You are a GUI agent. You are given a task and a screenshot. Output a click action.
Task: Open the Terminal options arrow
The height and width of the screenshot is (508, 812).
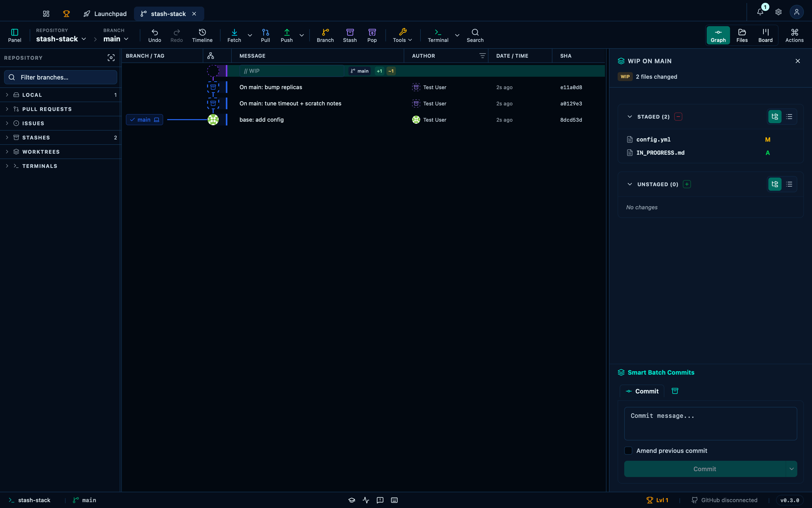click(457, 35)
